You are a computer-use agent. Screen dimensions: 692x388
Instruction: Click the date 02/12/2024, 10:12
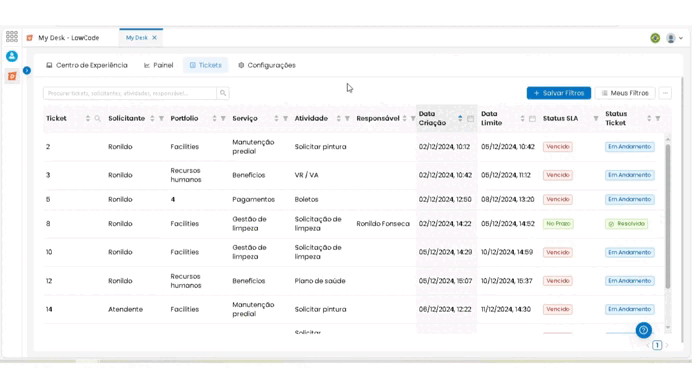(x=444, y=147)
